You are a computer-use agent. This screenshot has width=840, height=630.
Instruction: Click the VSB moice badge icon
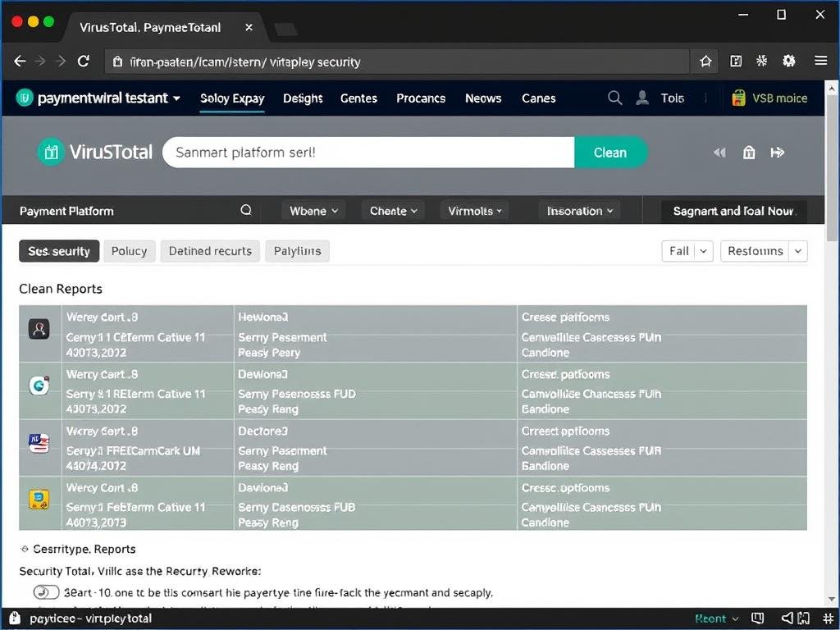coord(739,98)
